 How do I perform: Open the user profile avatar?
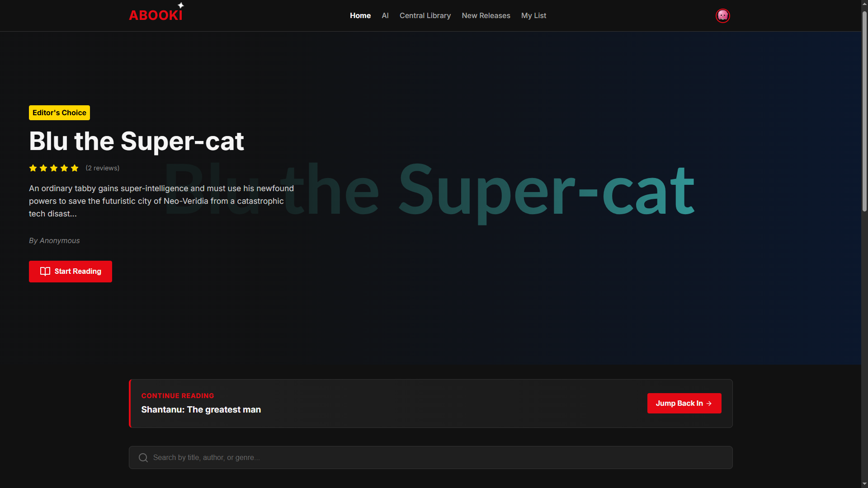(x=722, y=16)
